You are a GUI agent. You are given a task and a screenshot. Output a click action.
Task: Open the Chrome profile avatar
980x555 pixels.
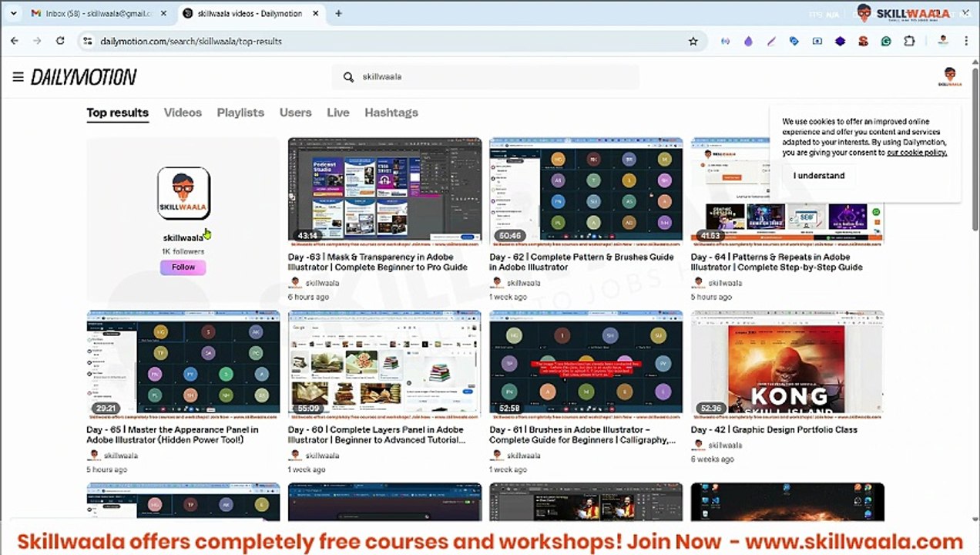tap(943, 41)
